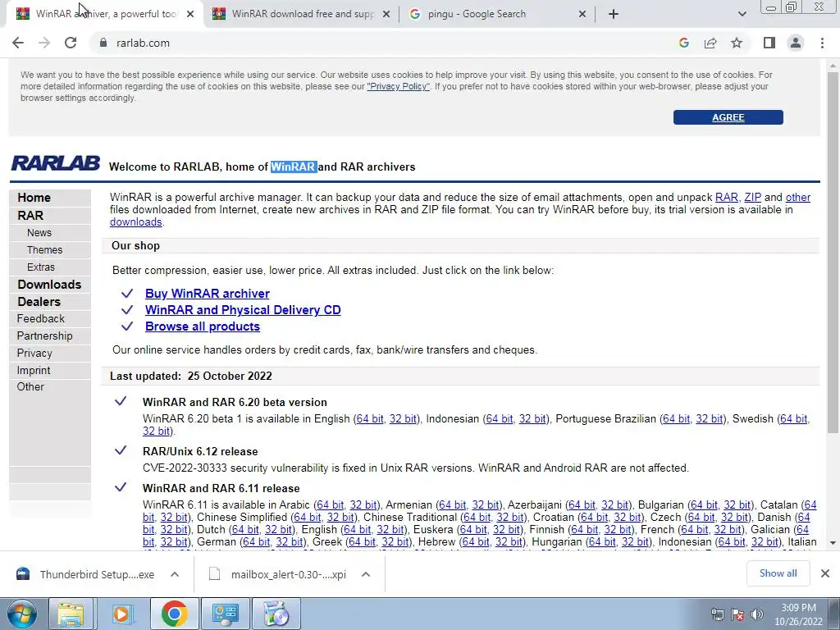This screenshot has width=840, height=630.
Task: Open the Google icon in address bar
Action: click(683, 43)
